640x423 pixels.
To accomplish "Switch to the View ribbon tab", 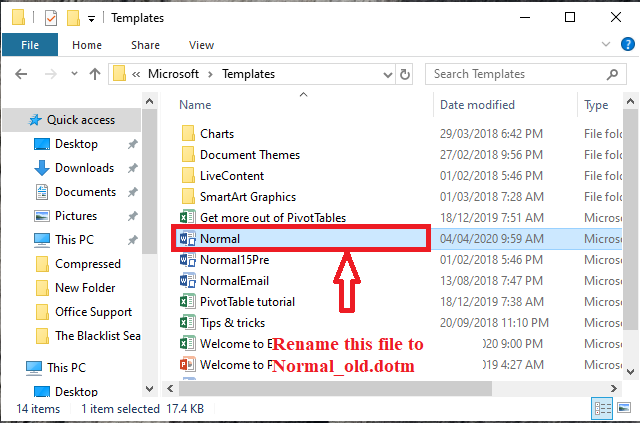I will point(201,45).
